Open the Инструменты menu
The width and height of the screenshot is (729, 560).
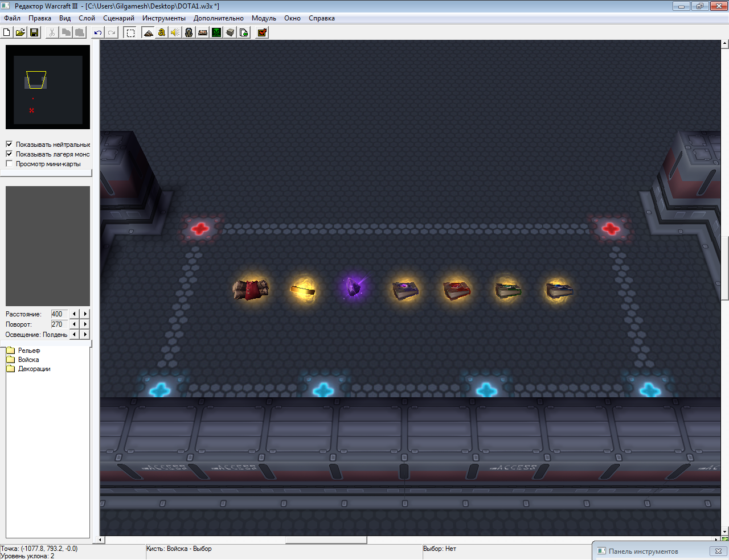(x=164, y=18)
